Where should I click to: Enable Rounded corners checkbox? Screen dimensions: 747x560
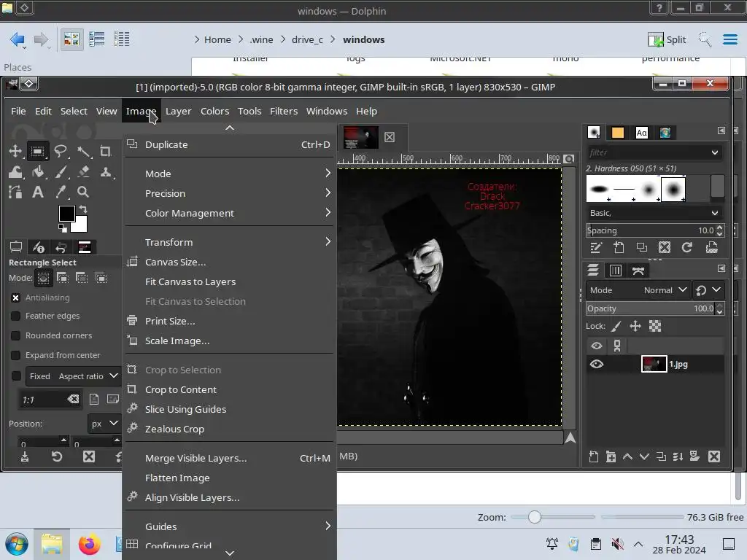click(16, 335)
